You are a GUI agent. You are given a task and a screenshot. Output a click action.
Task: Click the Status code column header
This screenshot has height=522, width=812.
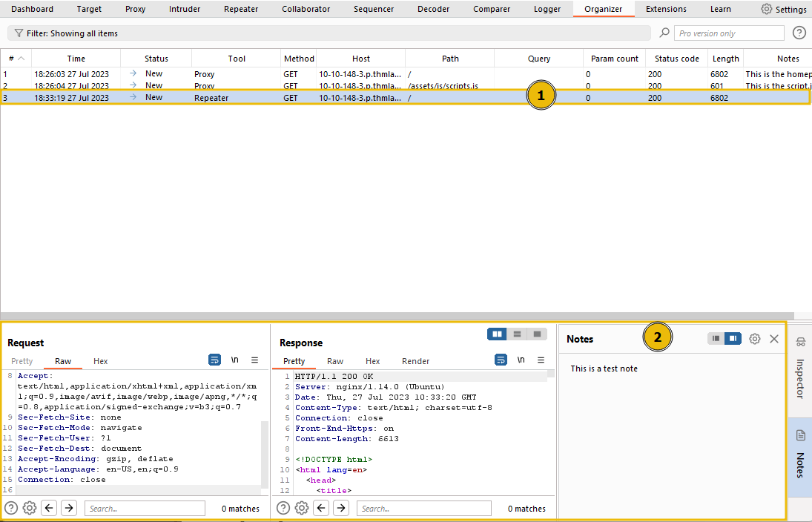[x=676, y=59]
